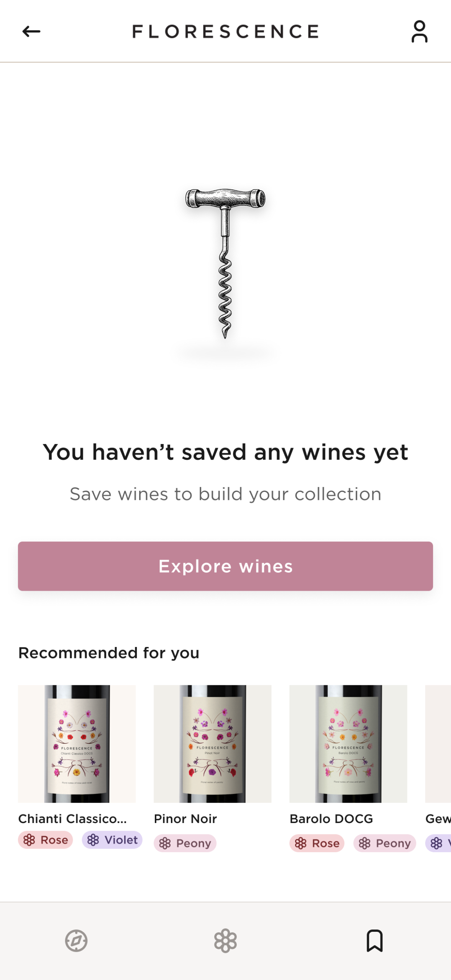The image size is (451, 980).
Task: Click the Pinor Noir wine name
Action: (x=185, y=818)
